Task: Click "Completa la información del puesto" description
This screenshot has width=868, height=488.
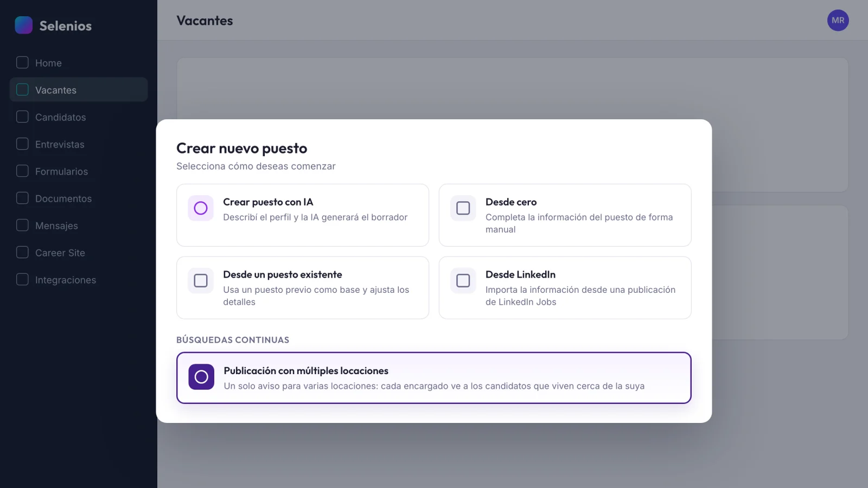Action: coord(579,223)
